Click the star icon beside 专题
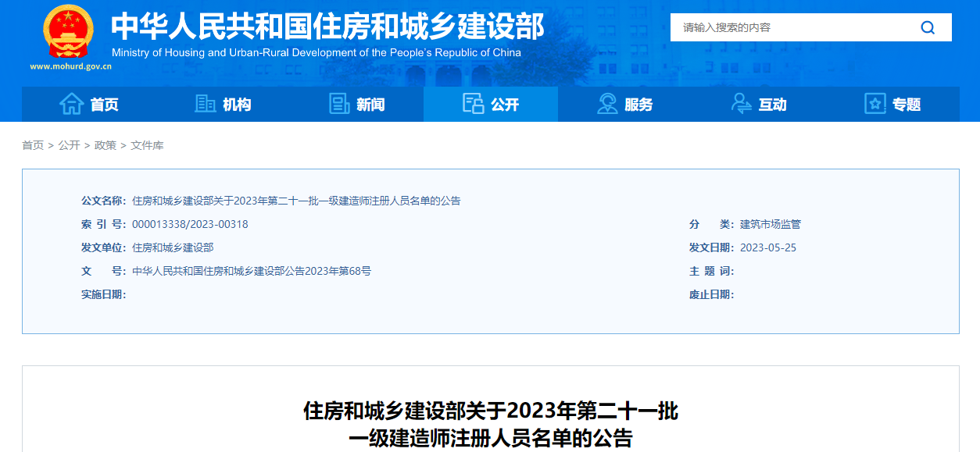The width and height of the screenshot is (980, 452). 875,104
